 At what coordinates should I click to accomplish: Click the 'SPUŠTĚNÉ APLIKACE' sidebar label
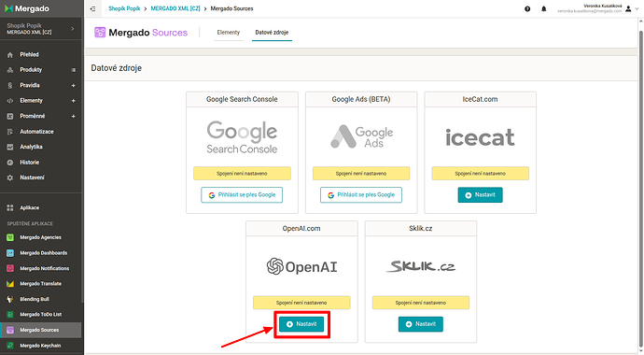[30, 224]
